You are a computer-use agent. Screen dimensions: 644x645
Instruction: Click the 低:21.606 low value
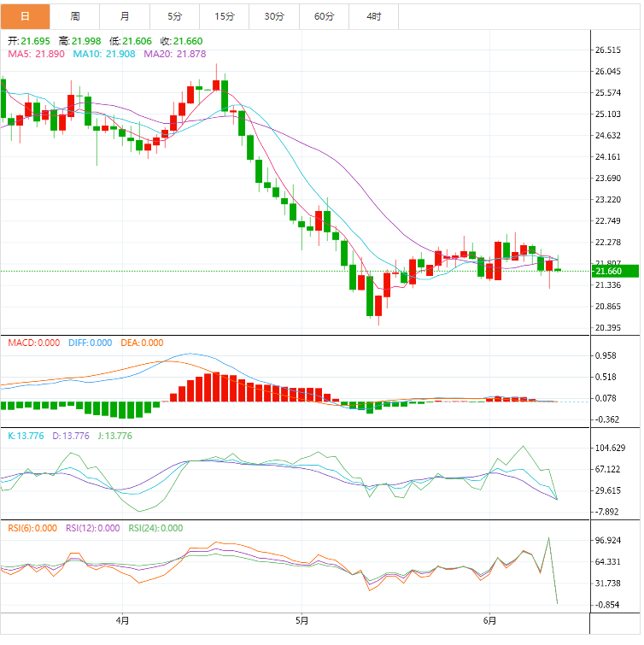pos(131,41)
